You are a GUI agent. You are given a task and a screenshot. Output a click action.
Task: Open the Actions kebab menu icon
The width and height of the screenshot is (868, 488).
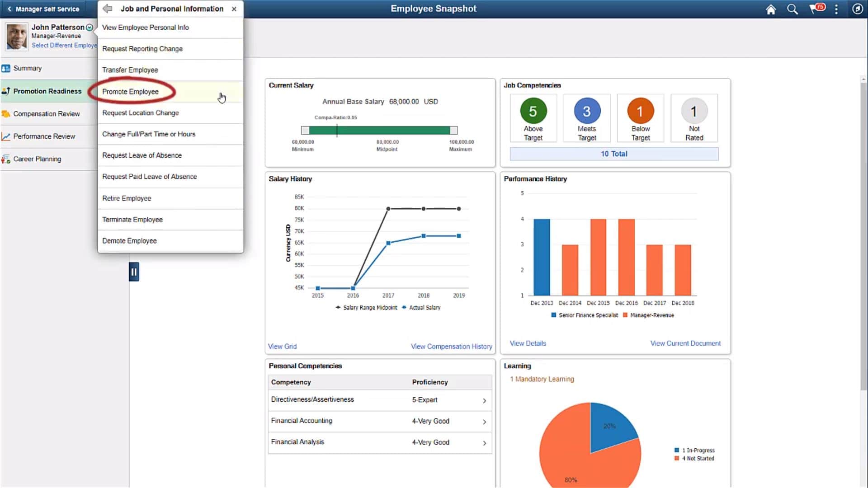click(x=836, y=9)
